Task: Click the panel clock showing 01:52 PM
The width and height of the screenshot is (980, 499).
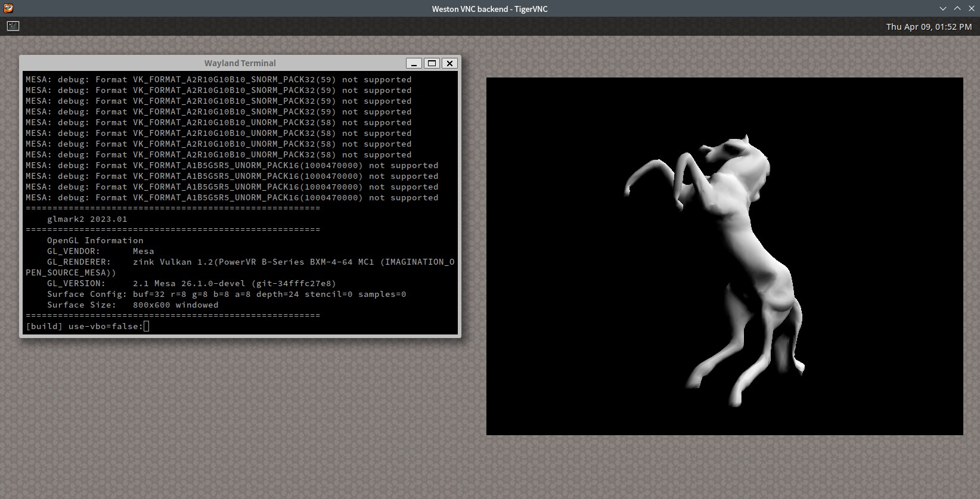Action: click(929, 27)
